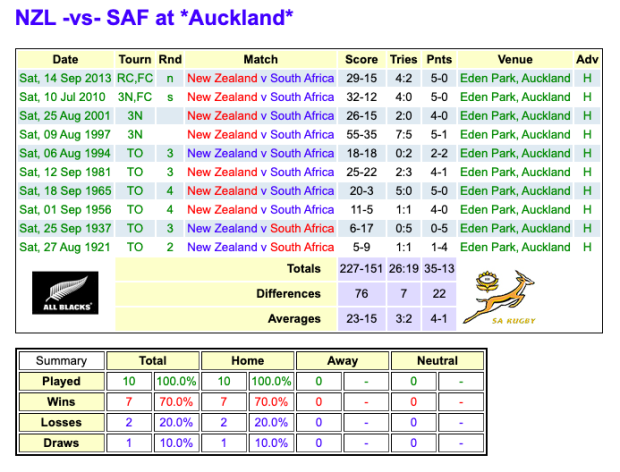Viewport: 620px width, 472px height.
Task: Click New Zealand in the 1994 drawn match
Action: pos(222,153)
